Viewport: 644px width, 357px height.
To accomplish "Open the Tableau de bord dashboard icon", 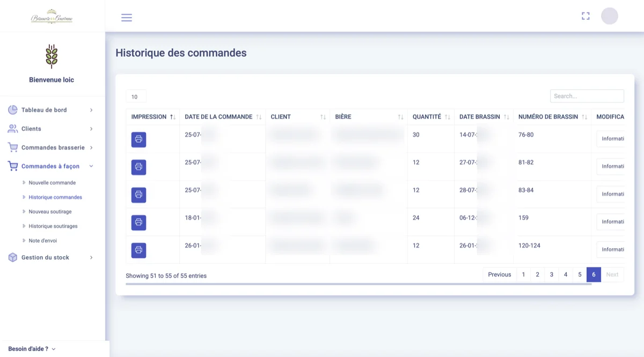I will [12, 109].
